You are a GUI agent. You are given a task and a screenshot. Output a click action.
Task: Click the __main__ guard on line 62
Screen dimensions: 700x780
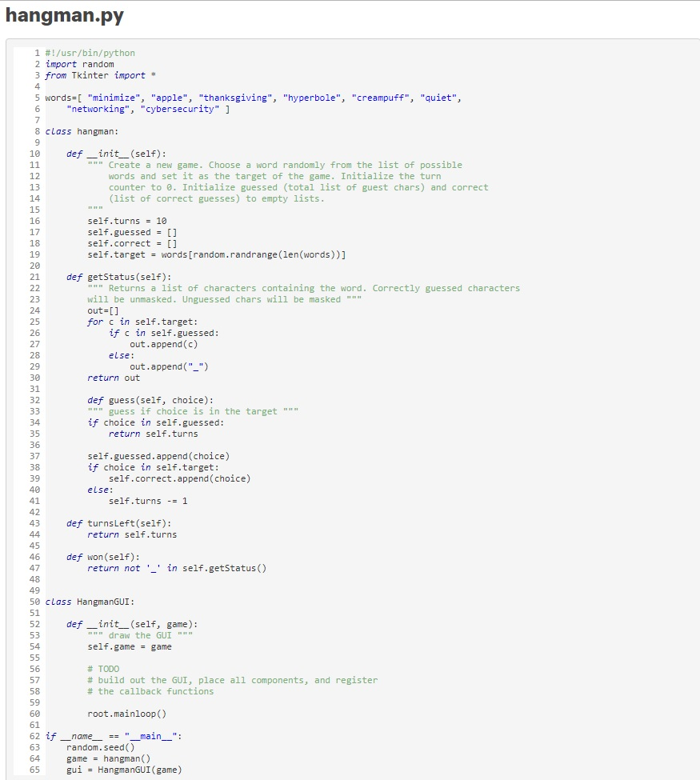(96, 735)
